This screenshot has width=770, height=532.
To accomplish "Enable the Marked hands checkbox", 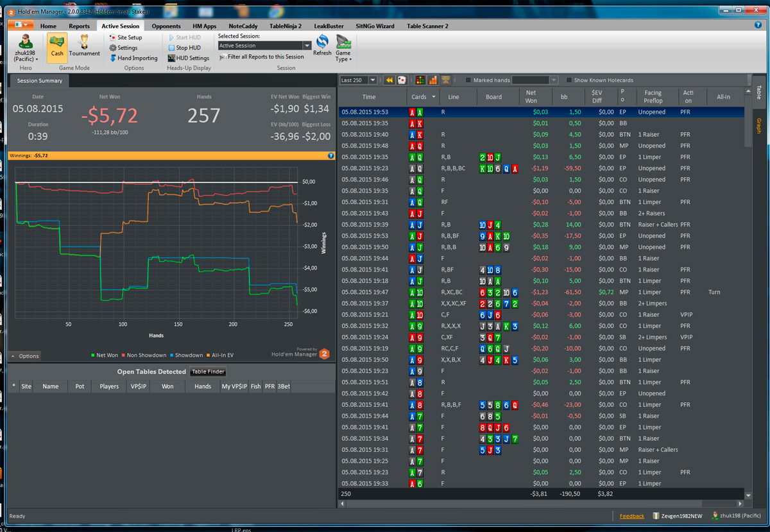I will click(x=468, y=80).
